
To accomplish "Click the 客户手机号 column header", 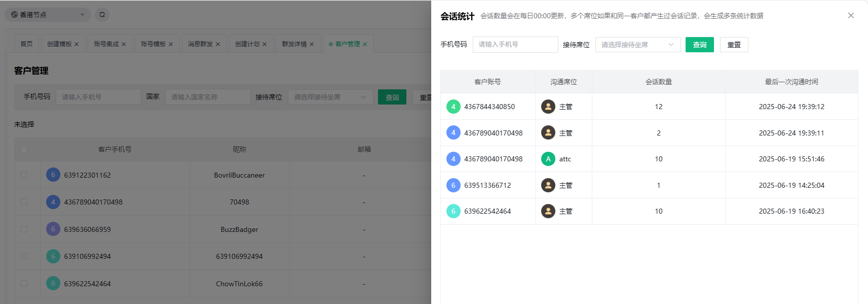I will point(115,149).
